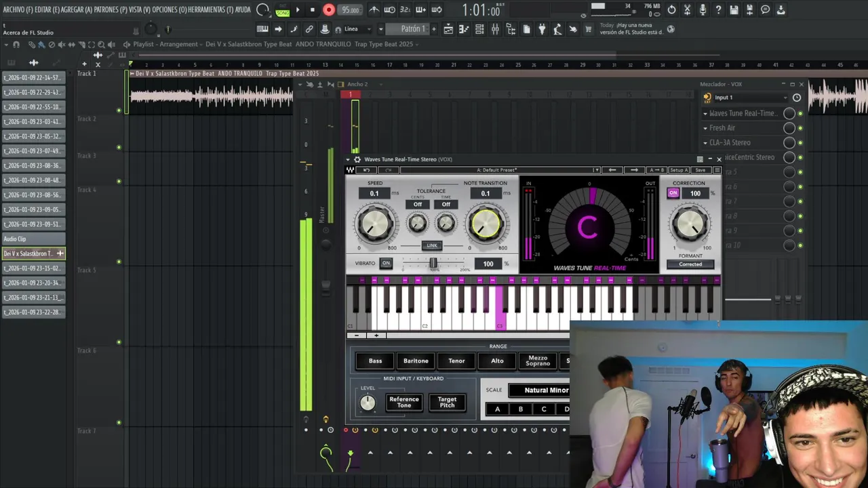Open the ARCHIVO menu
868x488 pixels.
(17, 9)
